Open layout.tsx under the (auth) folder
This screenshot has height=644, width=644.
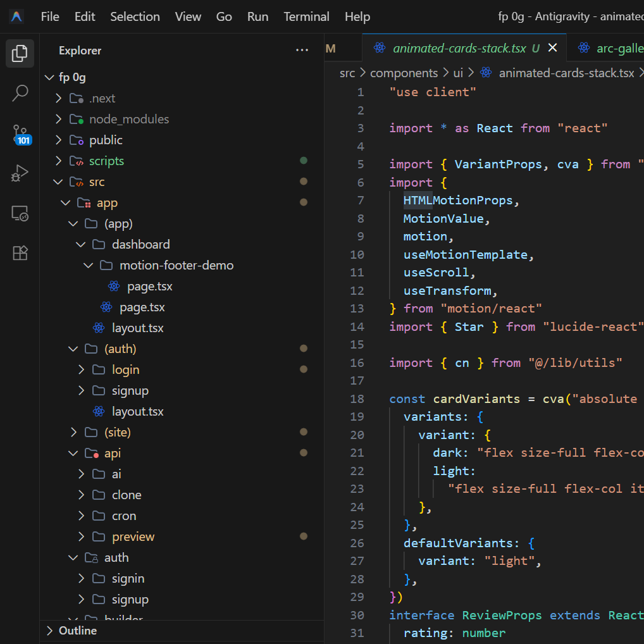pos(137,411)
